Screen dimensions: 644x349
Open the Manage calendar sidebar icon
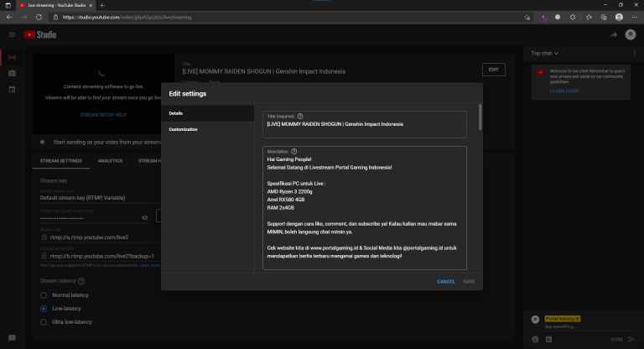click(12, 89)
